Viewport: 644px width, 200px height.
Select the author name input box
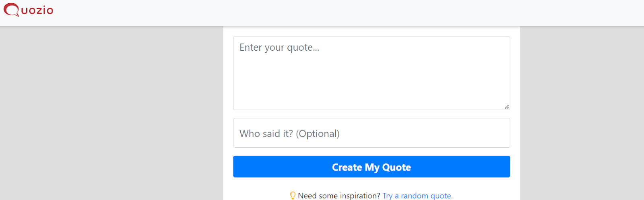372,133
